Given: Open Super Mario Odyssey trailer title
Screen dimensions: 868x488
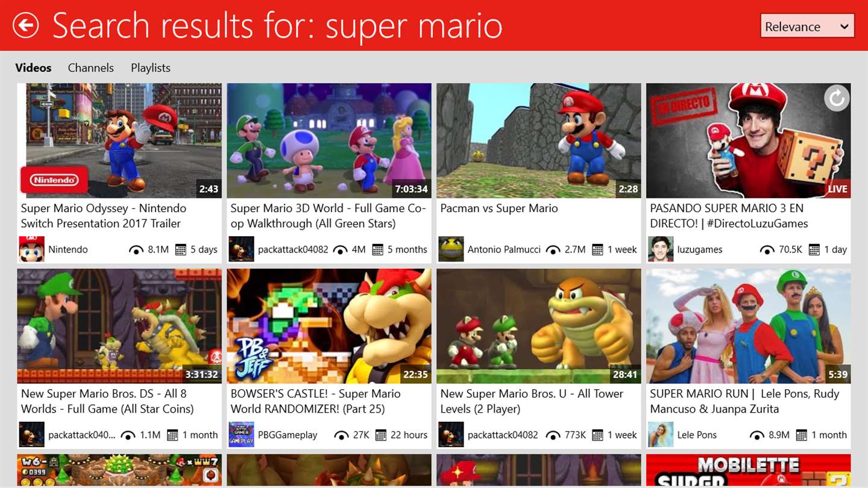Looking at the screenshot, I should [x=104, y=216].
